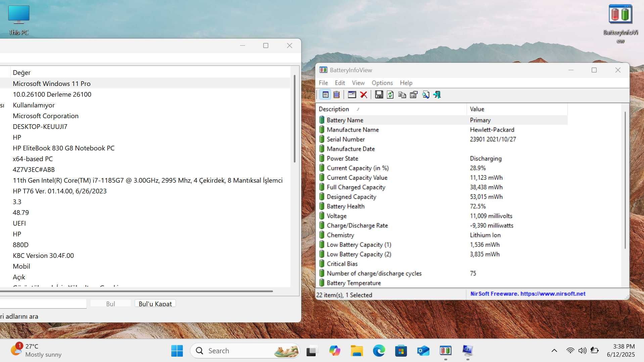The image size is (644, 362).
Task: Click System Information vertical scrollbar
Action: 294,119
